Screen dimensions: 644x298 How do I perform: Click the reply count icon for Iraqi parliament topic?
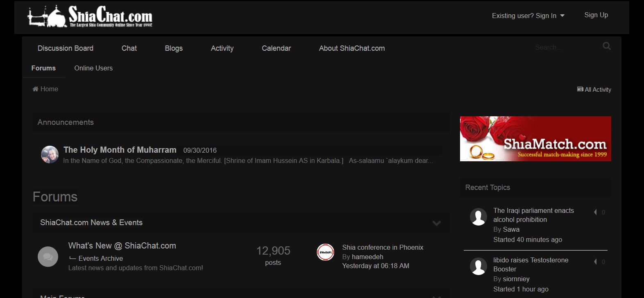click(x=596, y=212)
